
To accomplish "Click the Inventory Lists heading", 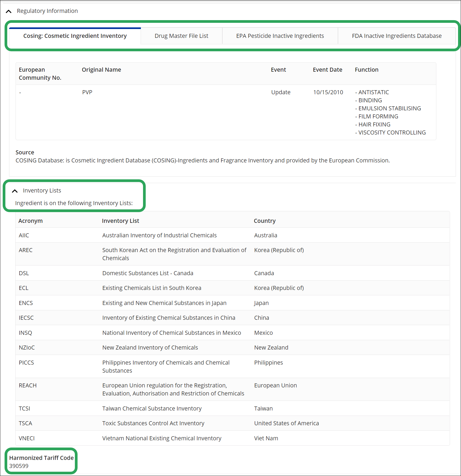I will 42,190.
